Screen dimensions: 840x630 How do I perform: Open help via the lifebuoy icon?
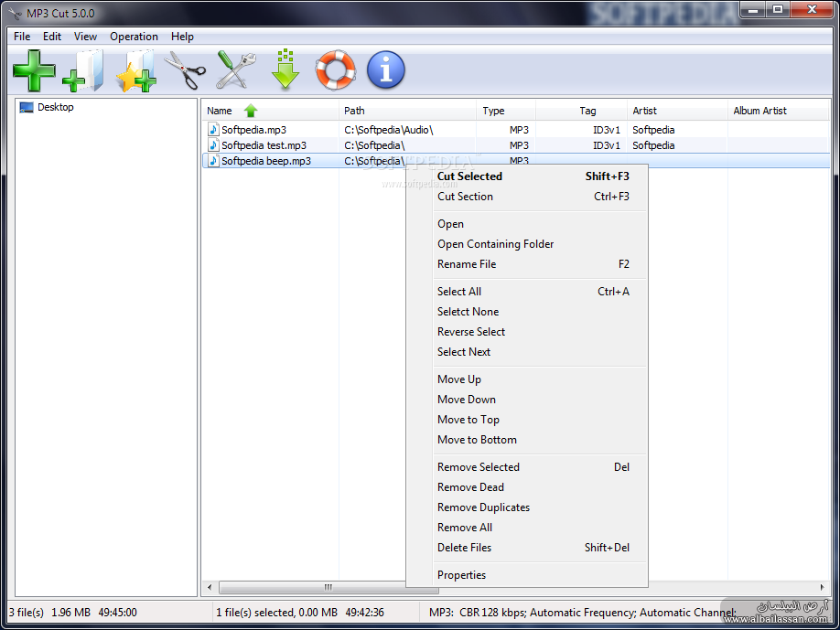[336, 70]
